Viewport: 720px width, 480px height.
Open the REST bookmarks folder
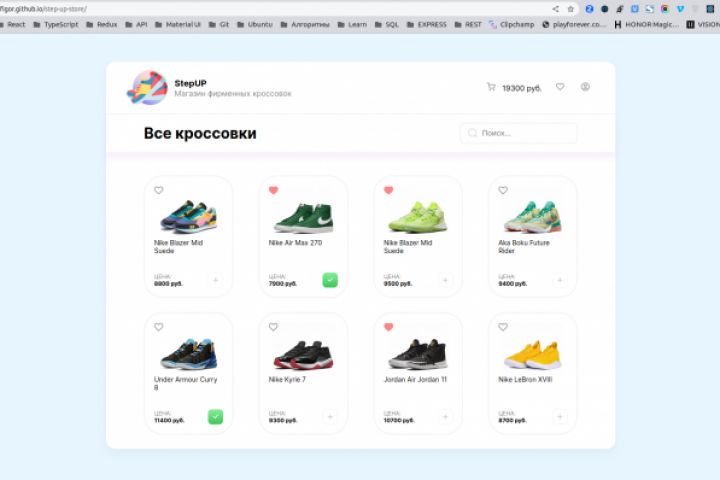(x=468, y=24)
